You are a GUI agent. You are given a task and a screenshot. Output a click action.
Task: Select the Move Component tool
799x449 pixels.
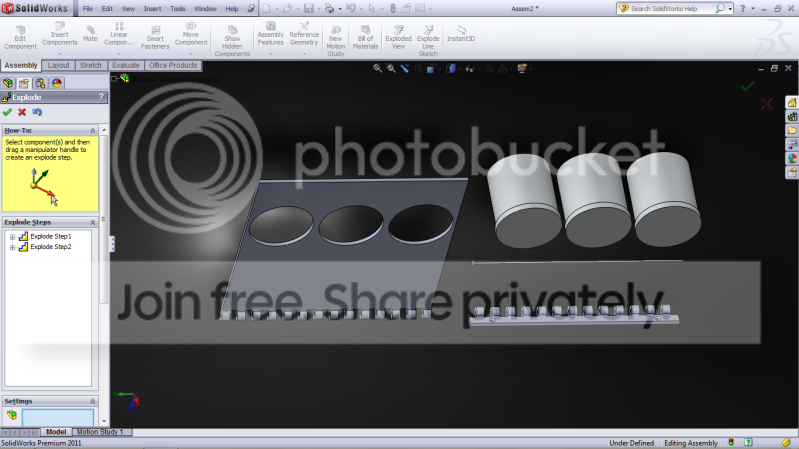(x=191, y=34)
